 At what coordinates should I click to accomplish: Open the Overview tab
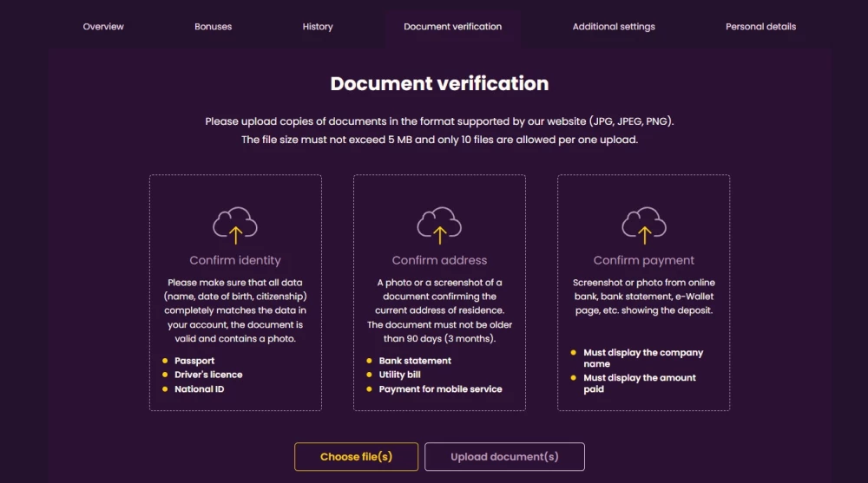[103, 27]
